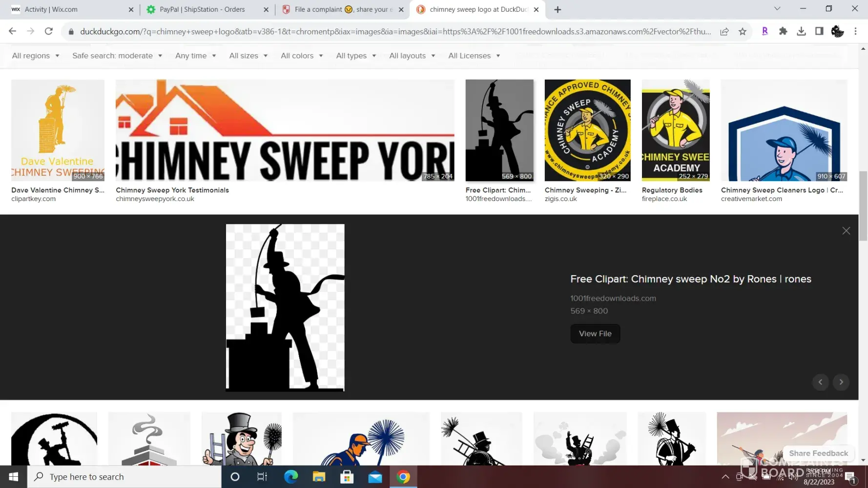Open the 1001freedownloads.com source link
This screenshot has width=868, height=488.
coord(613,298)
